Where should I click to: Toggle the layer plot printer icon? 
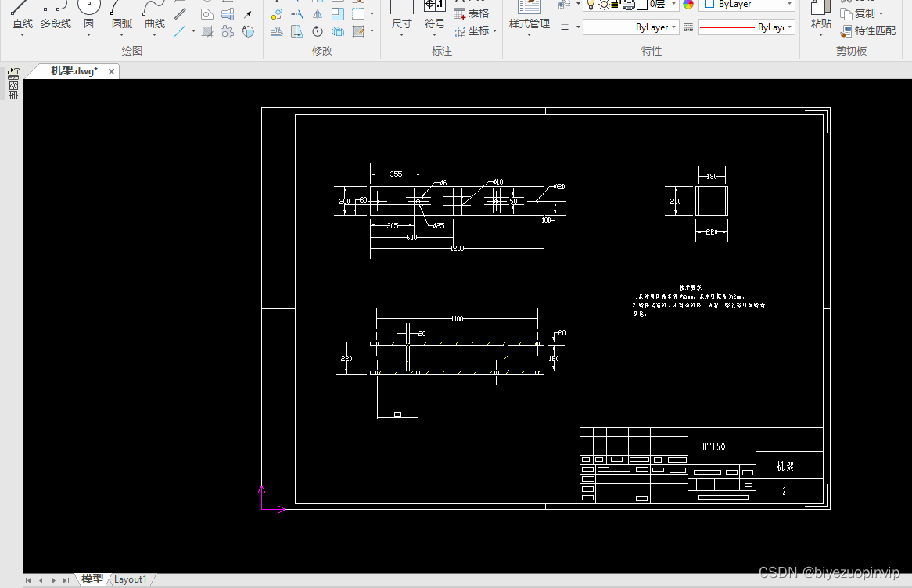click(x=628, y=5)
